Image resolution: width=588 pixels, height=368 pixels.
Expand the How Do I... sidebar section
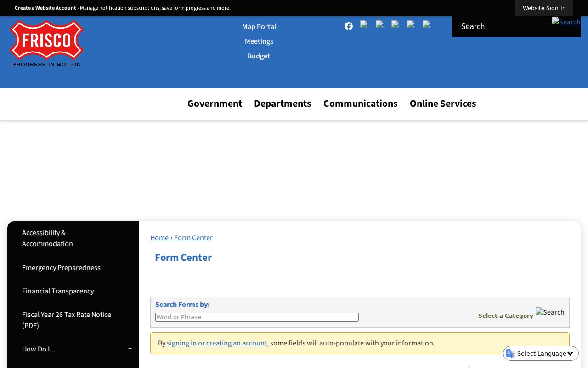(x=130, y=349)
